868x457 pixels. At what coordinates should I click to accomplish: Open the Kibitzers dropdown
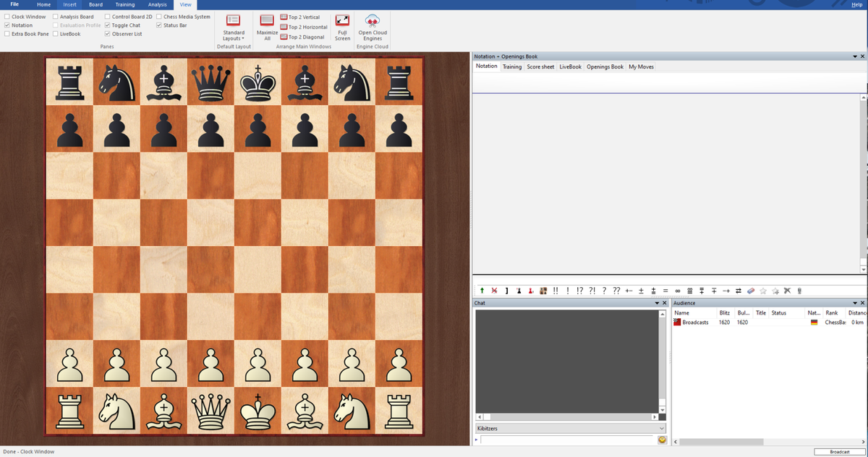pyautogui.click(x=661, y=429)
